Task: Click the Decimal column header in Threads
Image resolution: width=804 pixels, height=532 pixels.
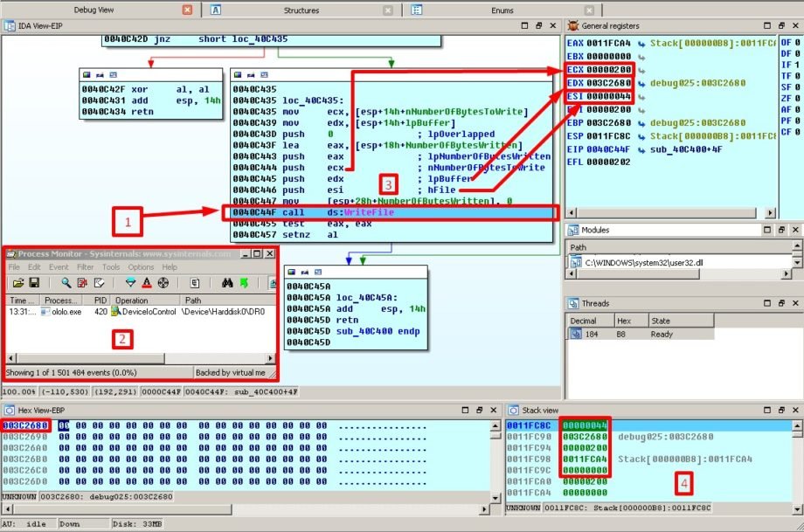Action: 590,321
